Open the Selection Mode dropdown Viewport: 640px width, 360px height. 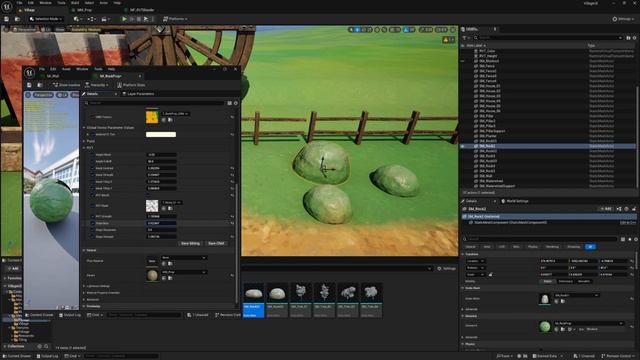click(x=46, y=19)
